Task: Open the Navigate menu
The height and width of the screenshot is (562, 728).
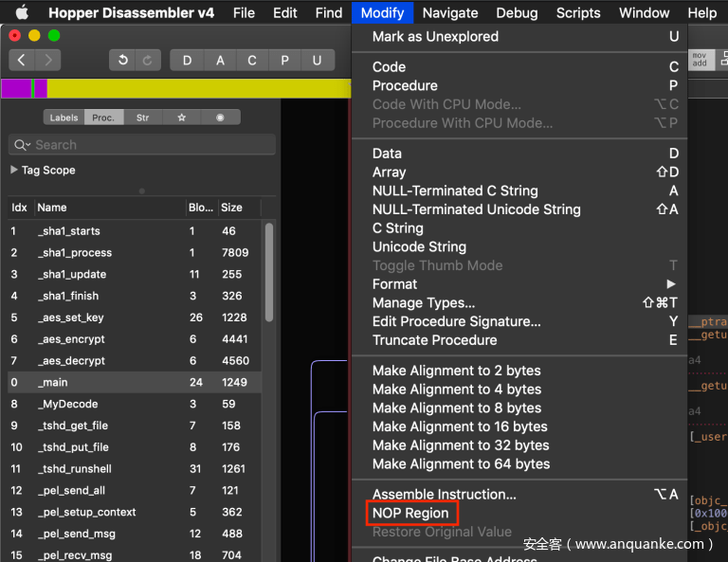Action: (450, 12)
